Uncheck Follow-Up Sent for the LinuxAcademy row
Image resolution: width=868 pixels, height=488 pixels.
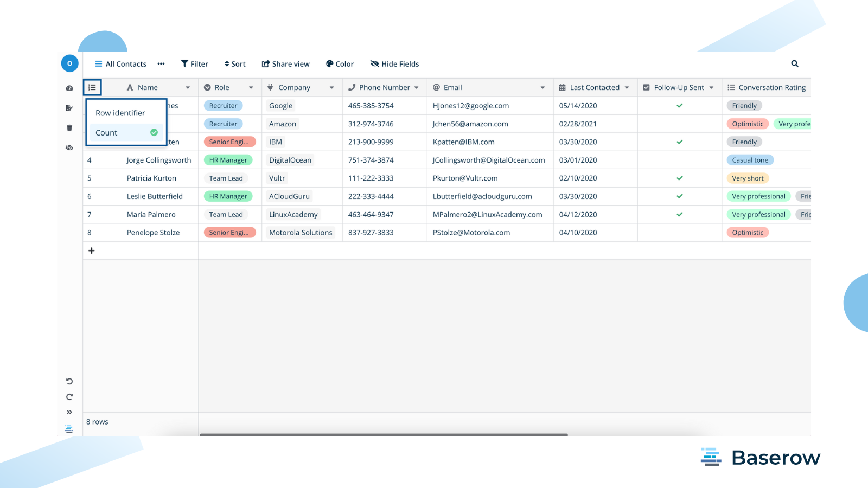click(680, 214)
